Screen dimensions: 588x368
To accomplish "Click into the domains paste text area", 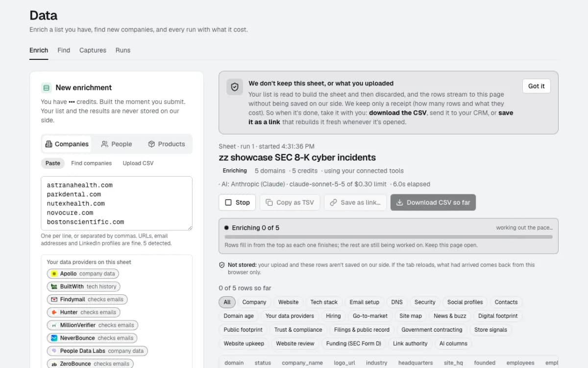I will click(x=117, y=203).
